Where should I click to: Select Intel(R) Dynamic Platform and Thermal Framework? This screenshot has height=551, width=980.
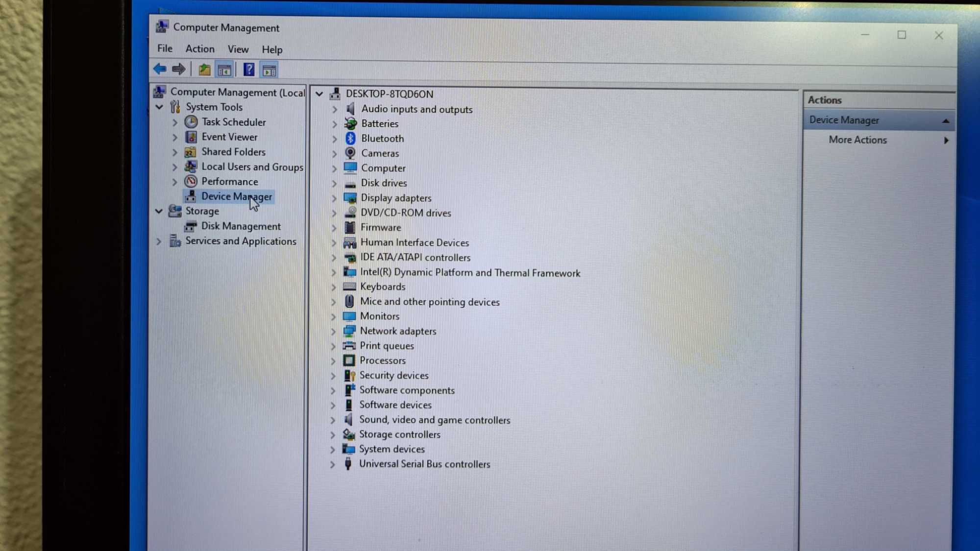pyautogui.click(x=470, y=273)
